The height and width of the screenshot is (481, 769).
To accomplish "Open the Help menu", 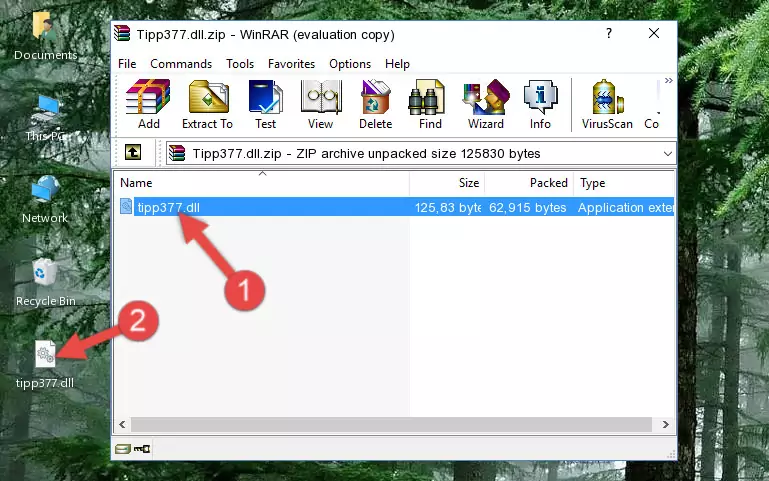I will click(x=397, y=64).
